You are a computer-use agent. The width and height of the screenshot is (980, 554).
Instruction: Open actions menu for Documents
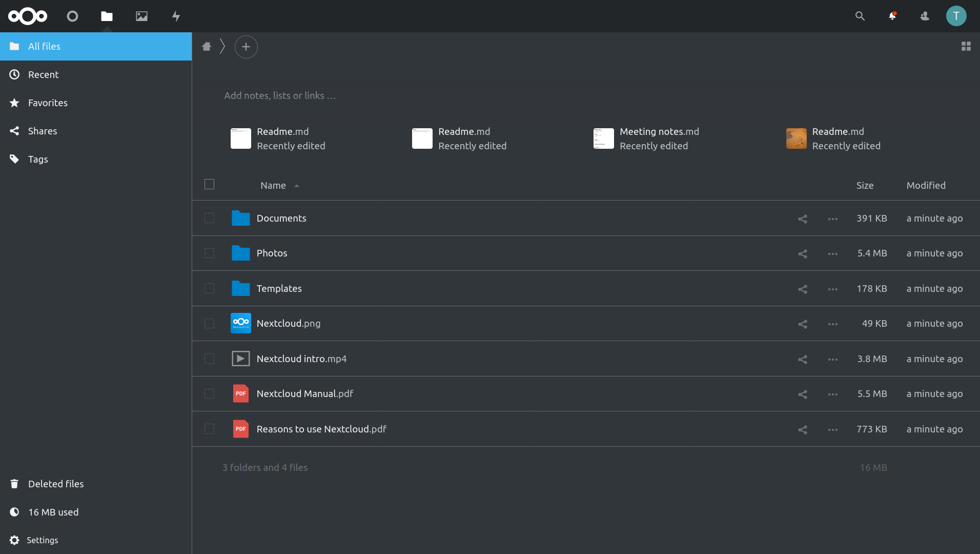point(833,219)
